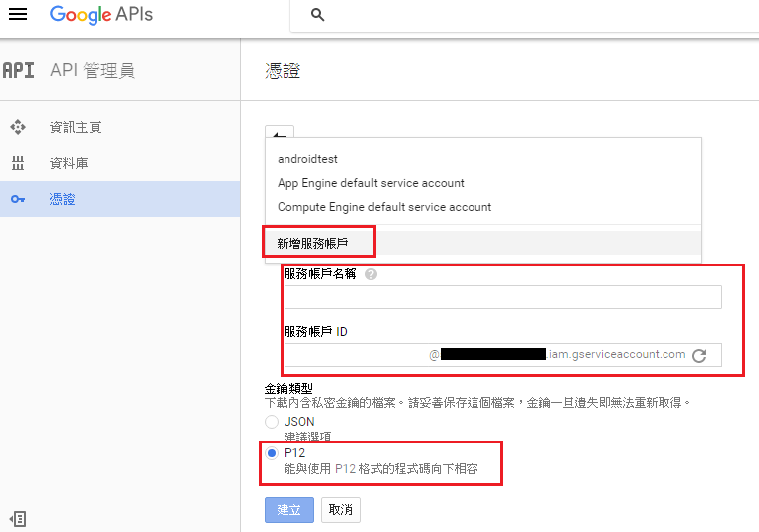Viewport: 759px width, 532px height.
Task: Click the 取消 cancel button
Action: 341,510
